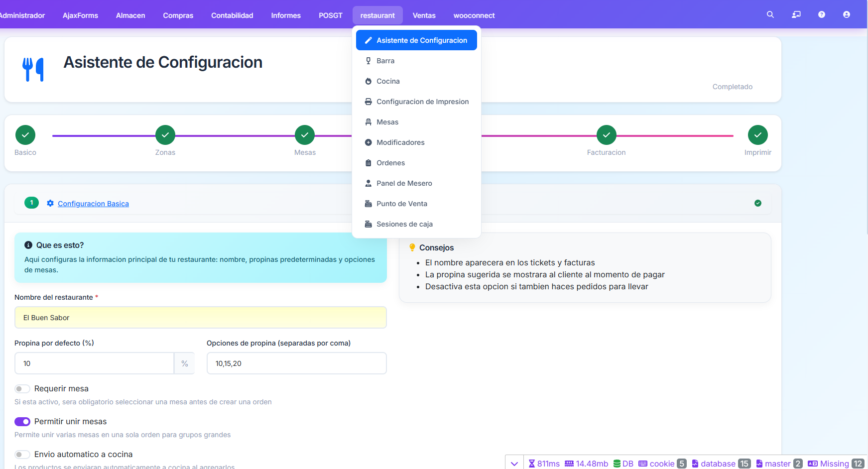The image size is (868, 469).
Task: Collapse the restaurant dropdown menu
Action: point(377,15)
